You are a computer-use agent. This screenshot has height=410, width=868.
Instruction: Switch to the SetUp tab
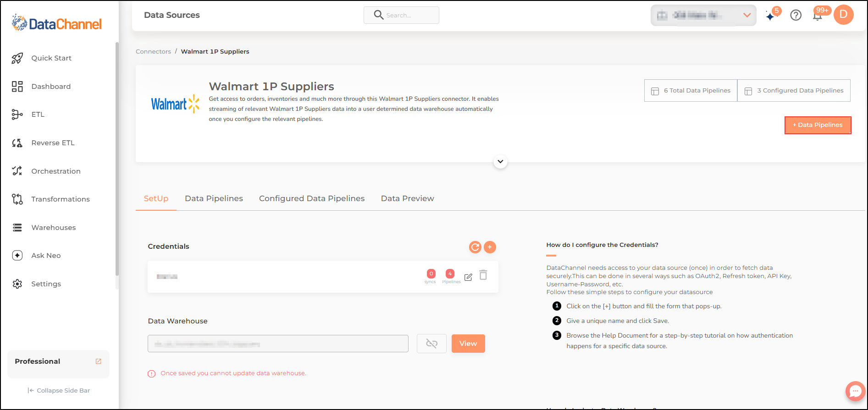156,199
